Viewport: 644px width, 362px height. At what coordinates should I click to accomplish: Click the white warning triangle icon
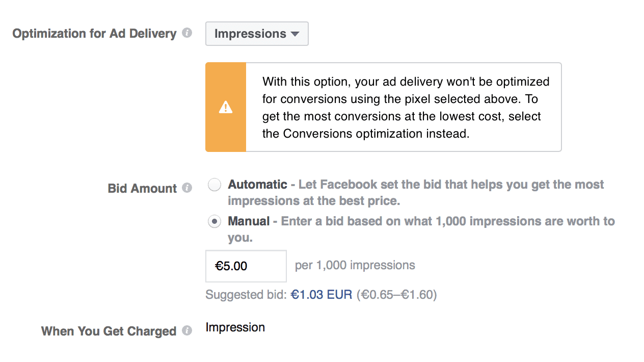[x=225, y=107]
